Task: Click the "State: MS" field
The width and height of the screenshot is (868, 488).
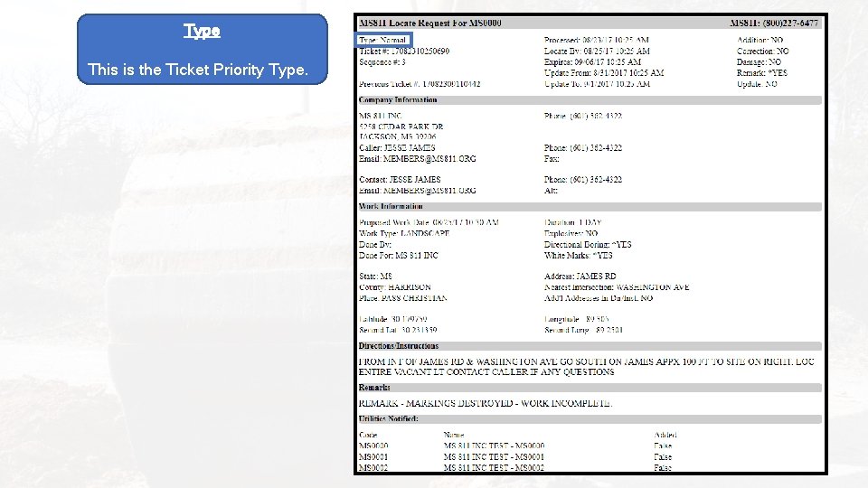Action: [x=375, y=277]
